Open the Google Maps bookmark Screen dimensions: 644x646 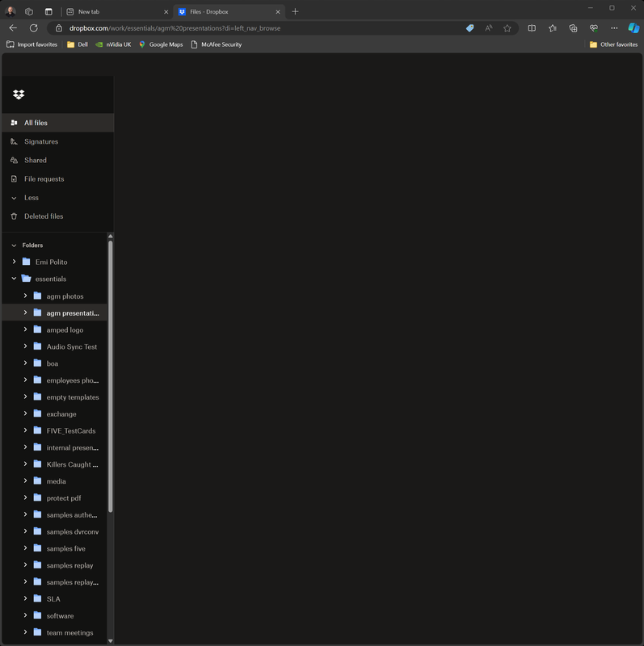pyautogui.click(x=161, y=44)
